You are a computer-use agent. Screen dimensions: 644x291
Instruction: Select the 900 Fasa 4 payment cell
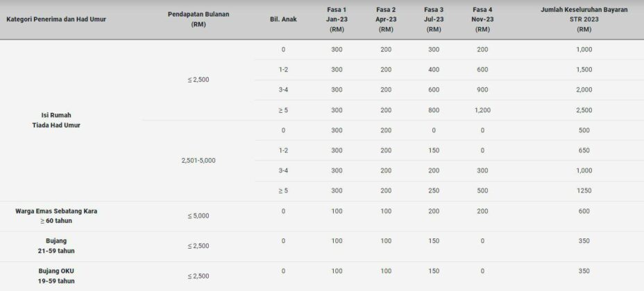(482, 90)
